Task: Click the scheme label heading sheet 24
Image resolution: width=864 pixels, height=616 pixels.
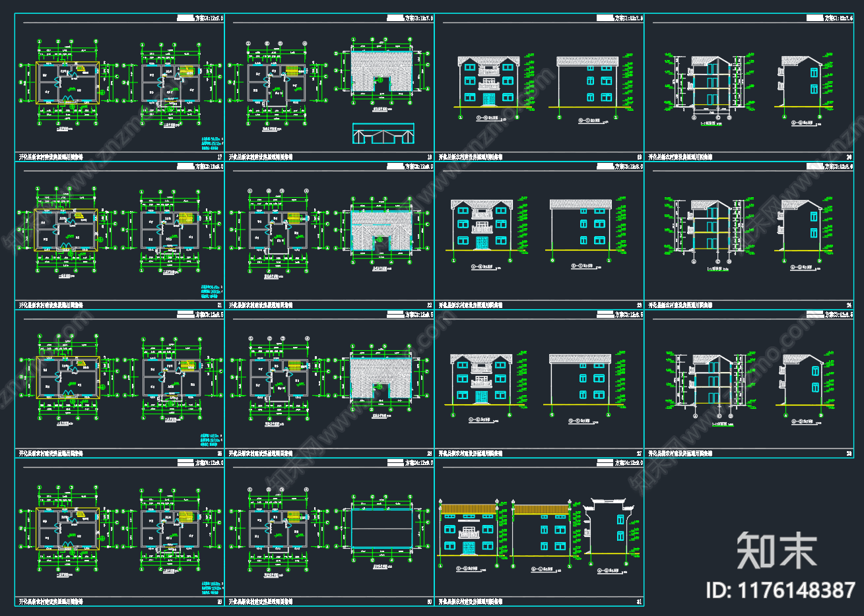Action: (x=839, y=167)
